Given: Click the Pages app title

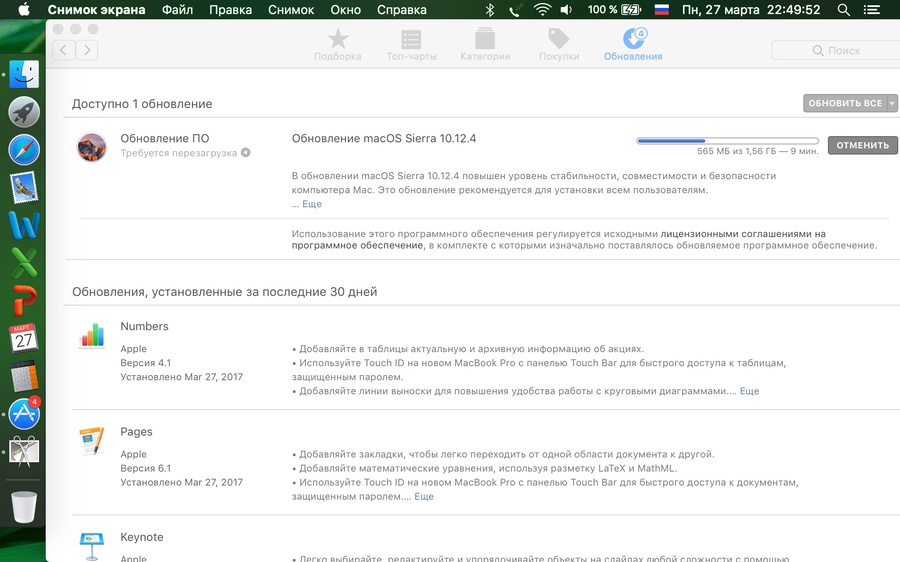Looking at the screenshot, I should [136, 432].
